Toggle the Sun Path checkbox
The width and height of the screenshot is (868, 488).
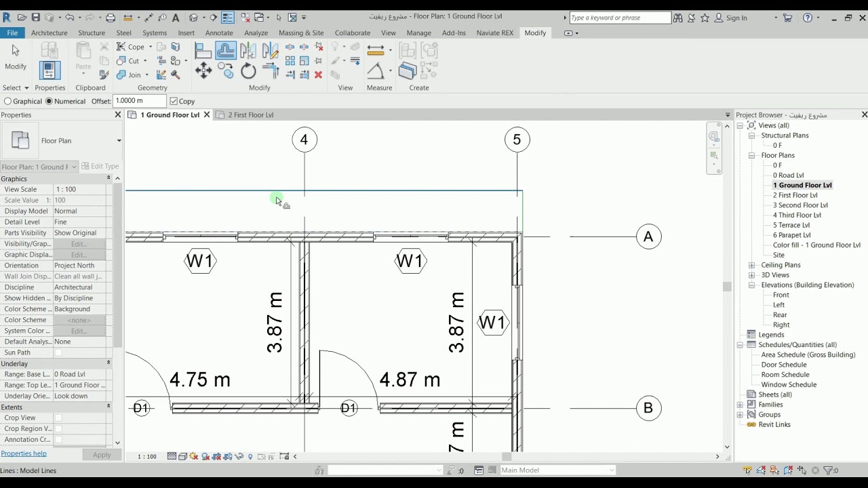click(58, 352)
